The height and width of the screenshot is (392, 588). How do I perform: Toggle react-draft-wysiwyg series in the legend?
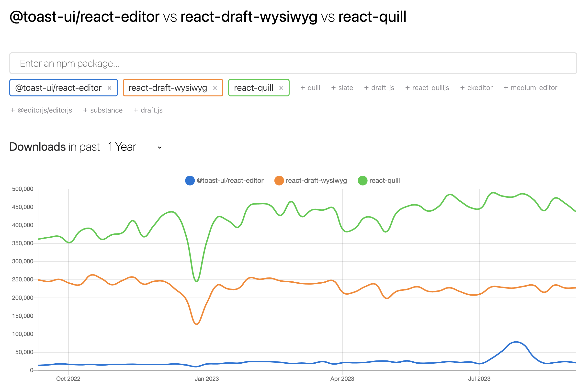click(x=316, y=180)
